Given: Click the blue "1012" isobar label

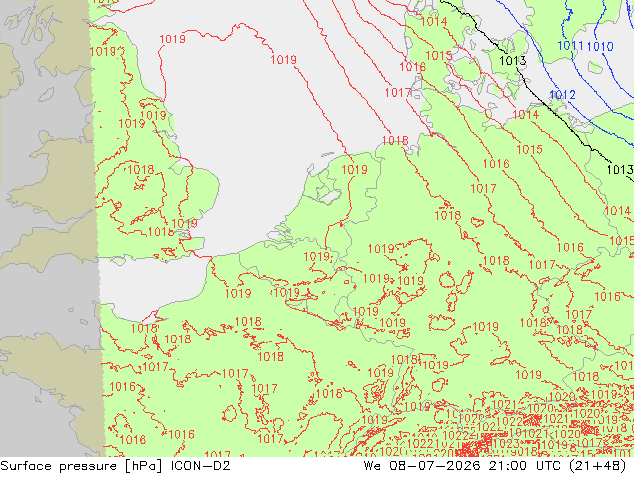Looking at the screenshot, I should click(562, 95).
